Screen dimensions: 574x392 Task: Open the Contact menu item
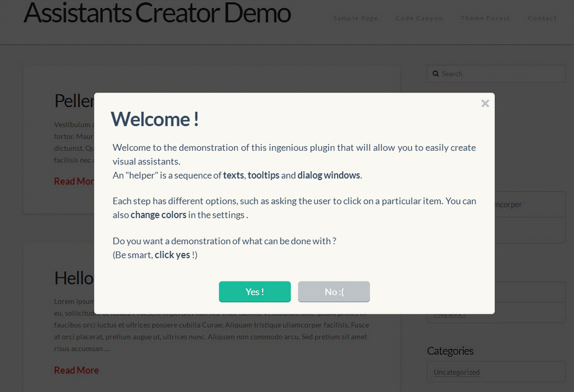point(542,18)
